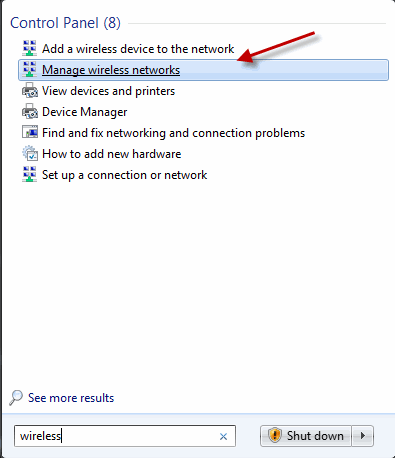The image size is (395, 458).
Task: Click the Set up a connection network icon
Action: [29, 174]
